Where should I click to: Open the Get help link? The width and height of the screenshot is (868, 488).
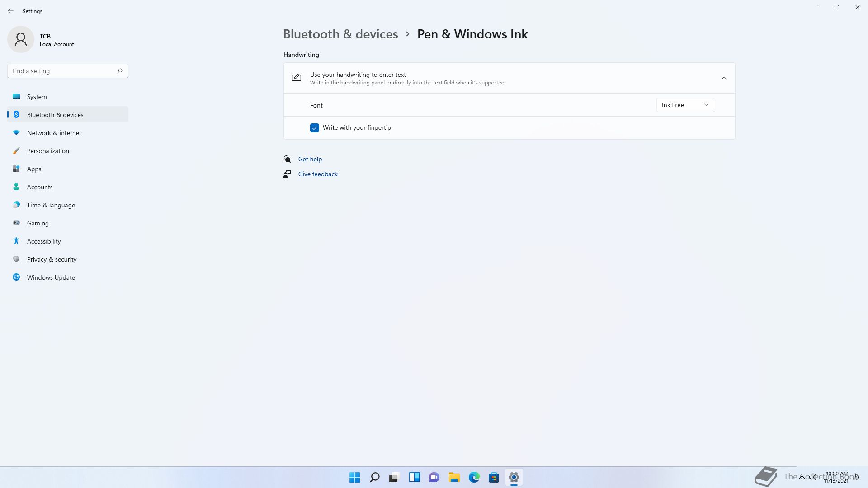tap(310, 159)
